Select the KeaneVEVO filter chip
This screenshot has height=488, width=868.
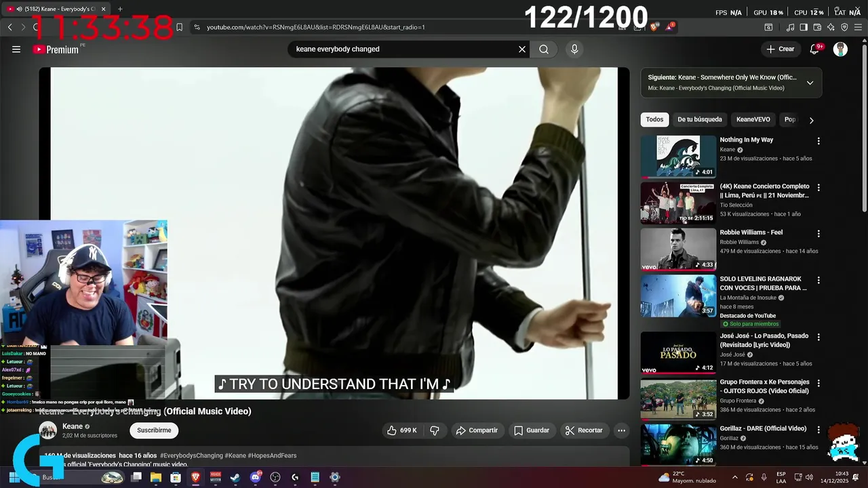(753, 119)
